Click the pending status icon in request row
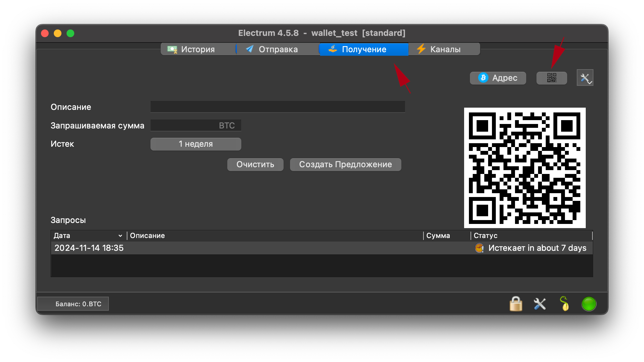 [x=479, y=248]
